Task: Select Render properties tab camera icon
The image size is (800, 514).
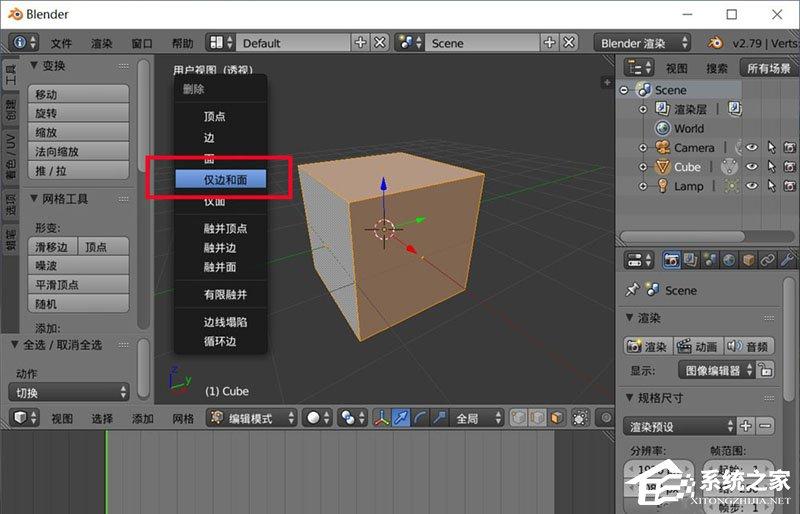Action: 671,260
